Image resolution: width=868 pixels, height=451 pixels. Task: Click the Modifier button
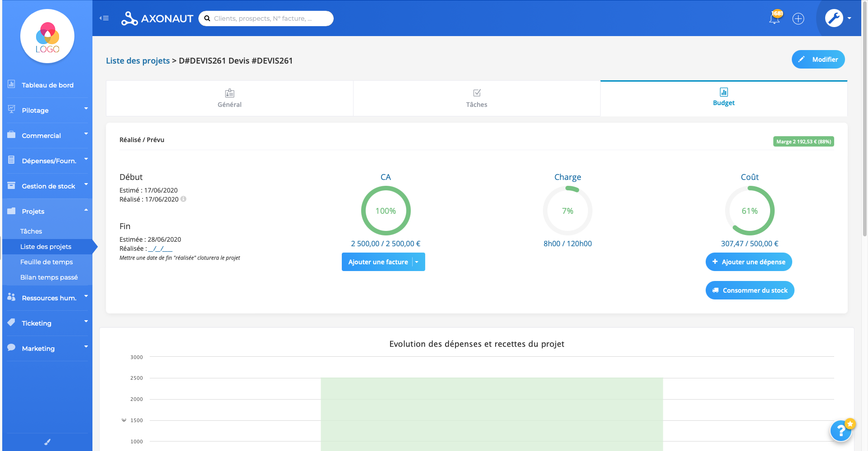pos(818,59)
